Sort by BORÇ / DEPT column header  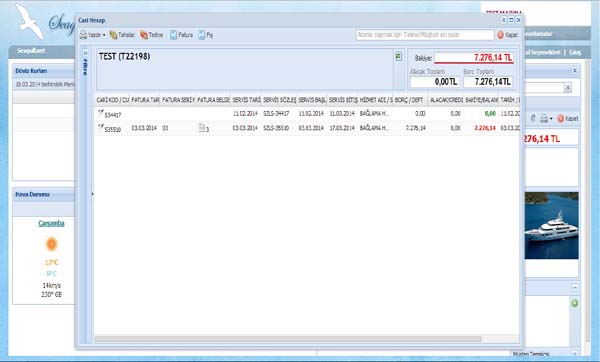click(410, 99)
